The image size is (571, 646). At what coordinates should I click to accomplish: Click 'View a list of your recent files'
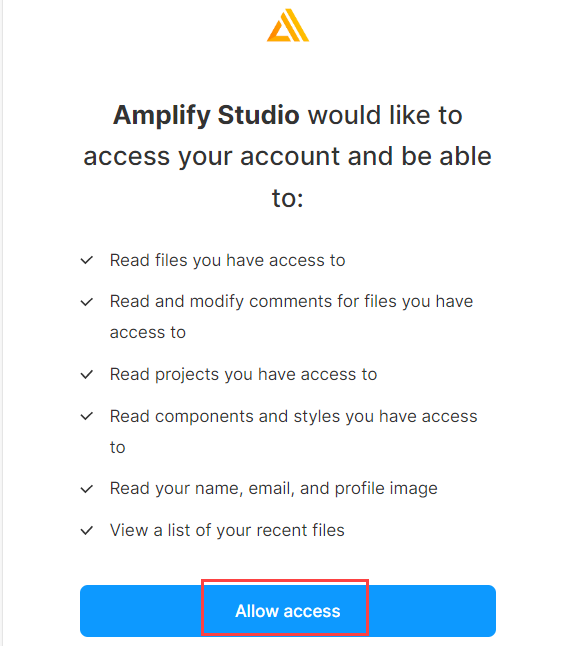(x=227, y=530)
